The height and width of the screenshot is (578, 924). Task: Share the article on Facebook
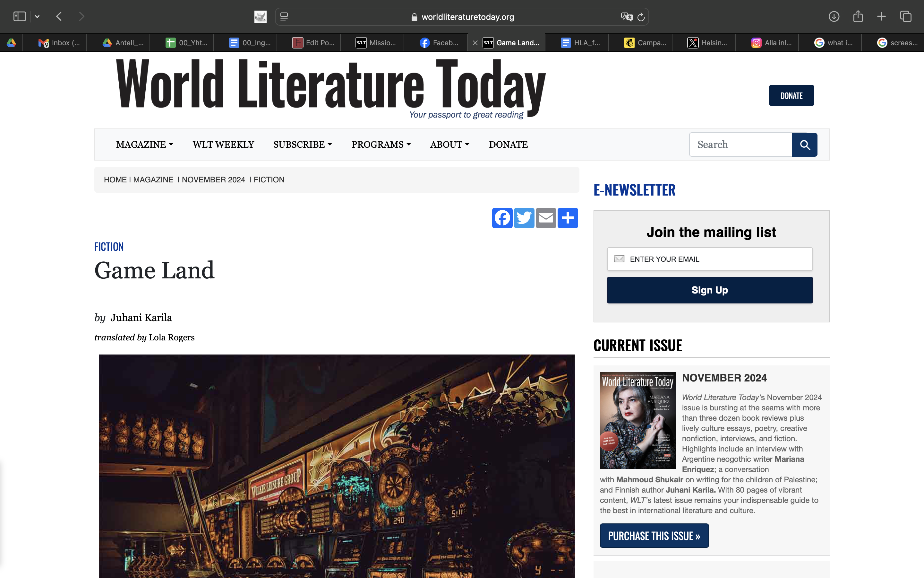(x=502, y=218)
